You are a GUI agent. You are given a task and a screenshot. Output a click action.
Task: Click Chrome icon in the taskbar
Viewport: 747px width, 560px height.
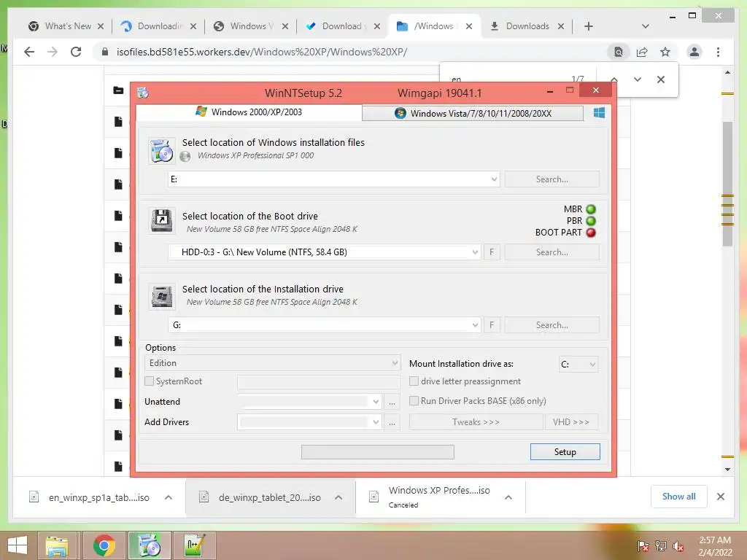104,545
